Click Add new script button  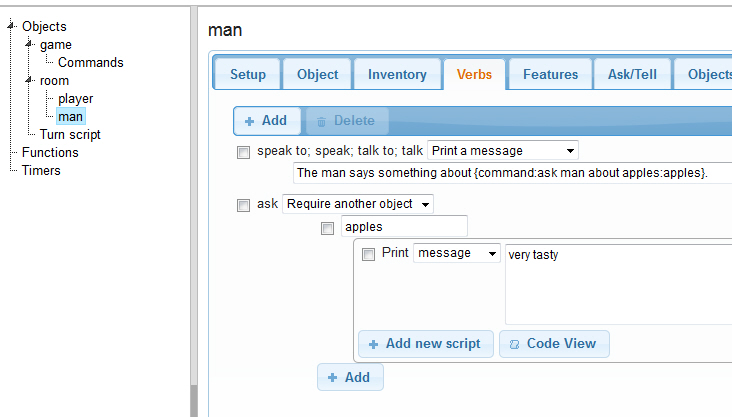pos(425,343)
